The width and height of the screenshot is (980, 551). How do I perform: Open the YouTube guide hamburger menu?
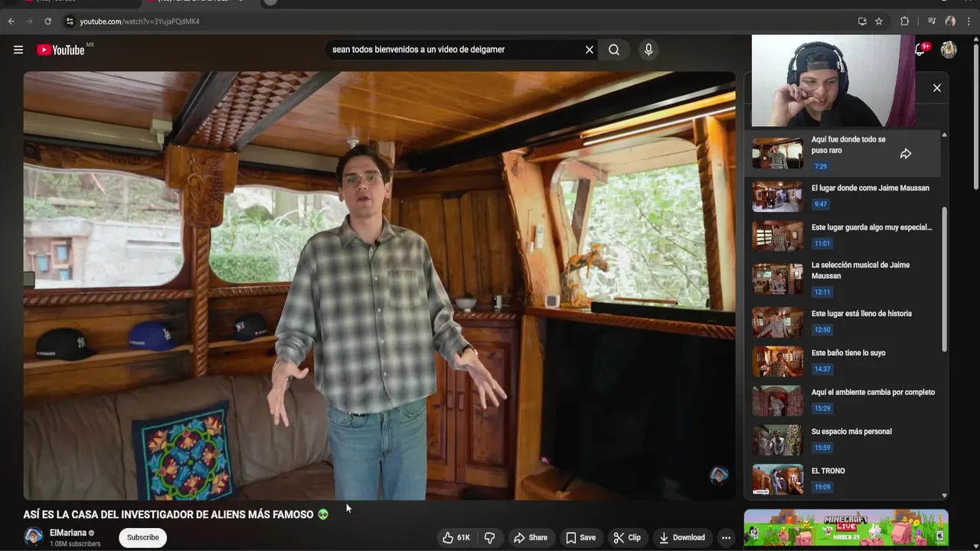[x=18, y=50]
